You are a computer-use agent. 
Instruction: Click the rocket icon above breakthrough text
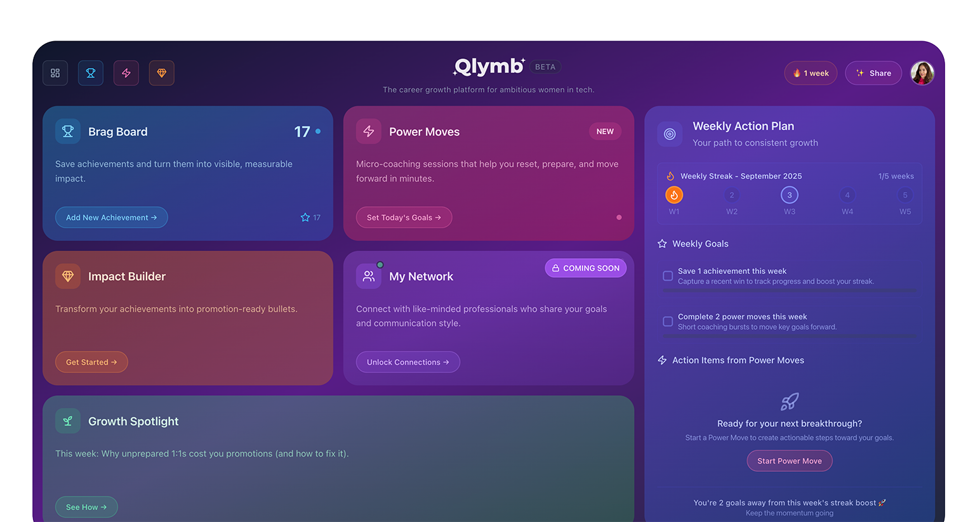click(790, 401)
